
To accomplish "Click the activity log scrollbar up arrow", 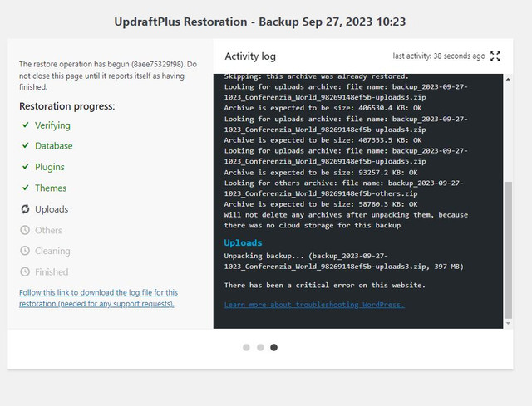I will point(508,80).
